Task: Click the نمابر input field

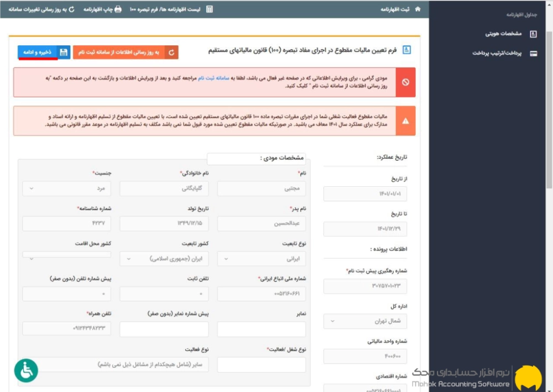Action: (262, 329)
